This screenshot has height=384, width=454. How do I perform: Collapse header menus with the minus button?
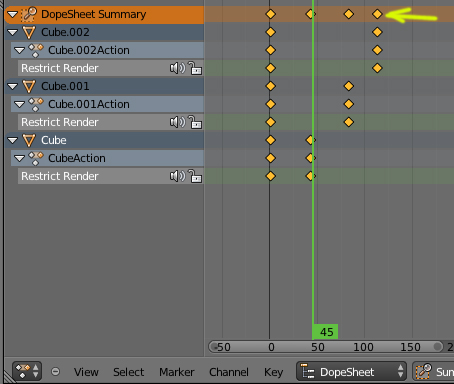(x=56, y=371)
